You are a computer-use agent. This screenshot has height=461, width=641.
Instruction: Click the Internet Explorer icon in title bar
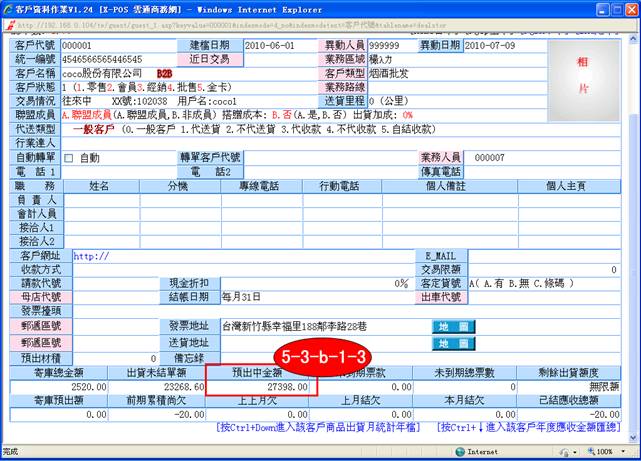click(x=8, y=7)
